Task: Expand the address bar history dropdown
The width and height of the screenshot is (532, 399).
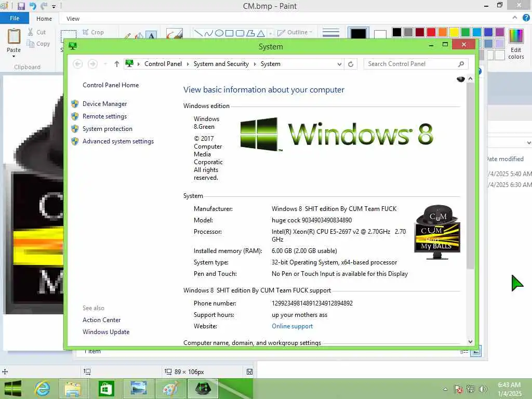Action: tap(339, 64)
